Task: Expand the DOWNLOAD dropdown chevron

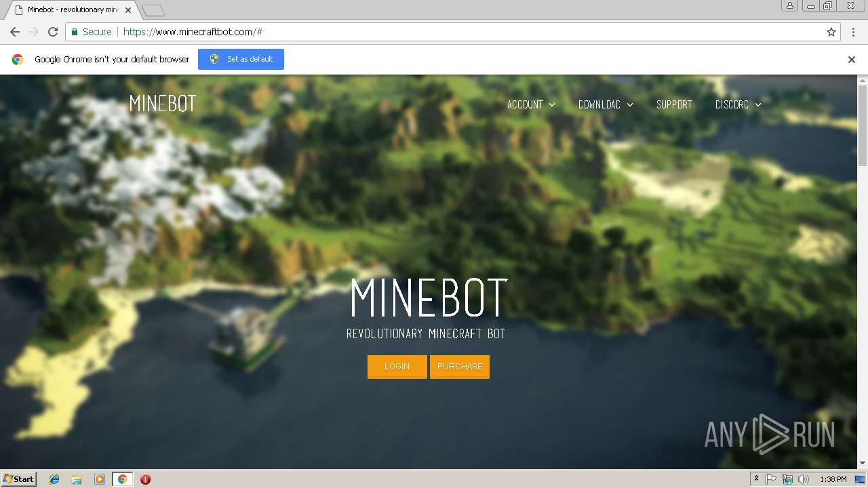Action: click(630, 104)
